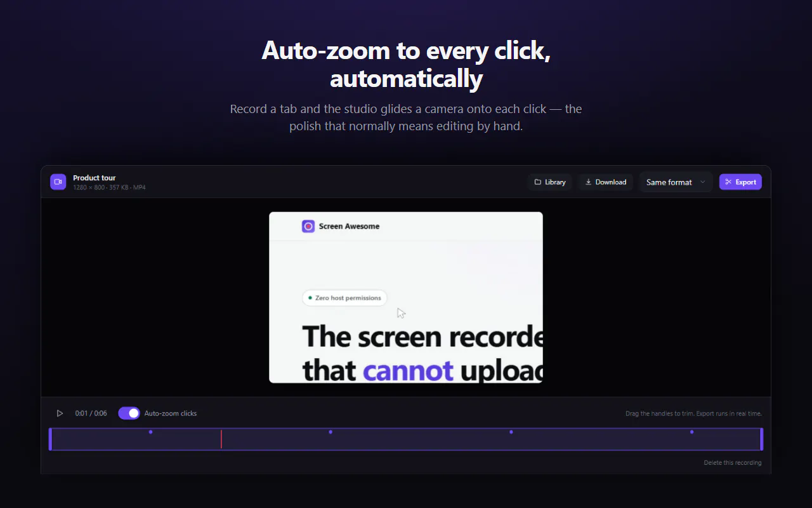
Task: Click the third click marker on timeline
Action: coord(511,432)
